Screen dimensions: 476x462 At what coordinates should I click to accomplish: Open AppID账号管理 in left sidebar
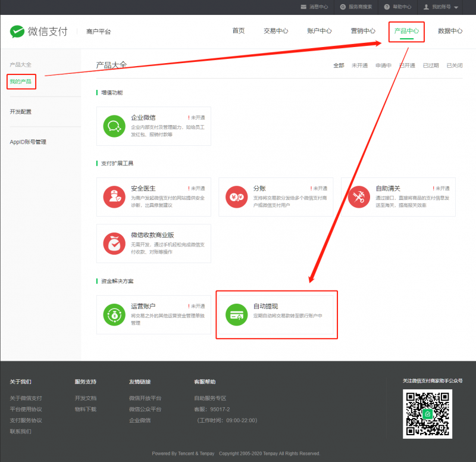(28, 142)
